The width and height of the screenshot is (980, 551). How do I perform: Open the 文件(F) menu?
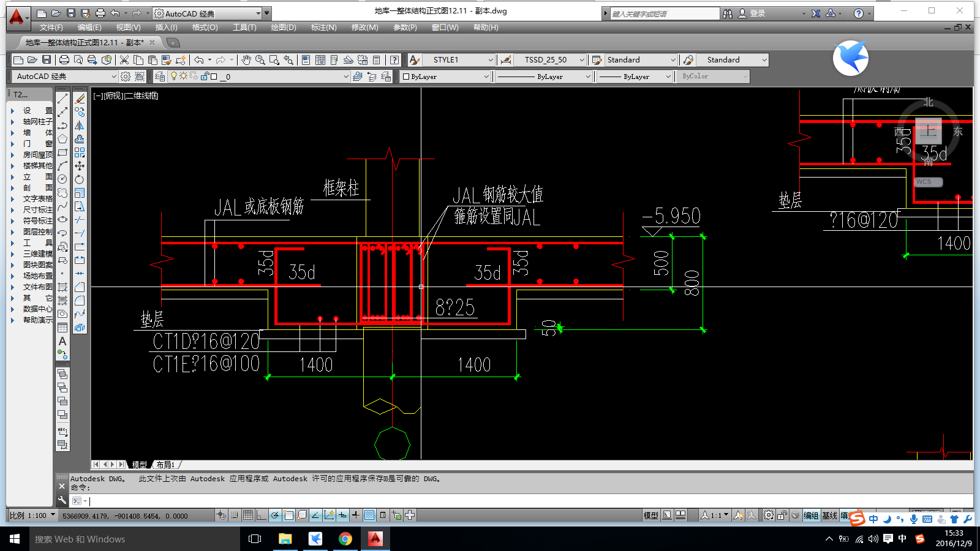coord(51,28)
